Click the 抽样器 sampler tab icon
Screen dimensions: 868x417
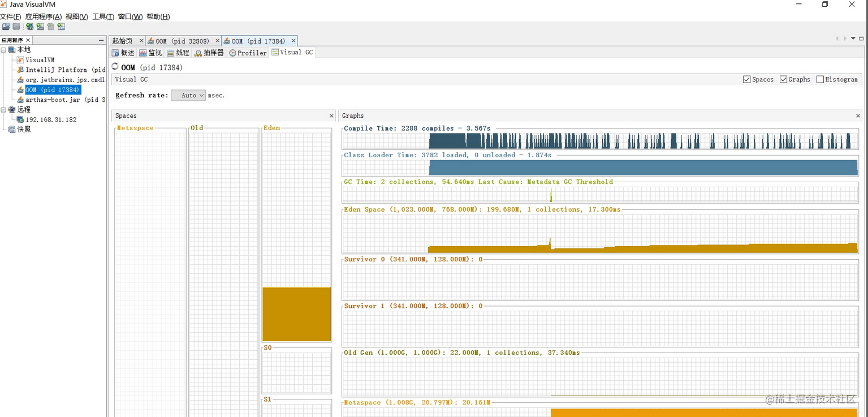(198, 53)
